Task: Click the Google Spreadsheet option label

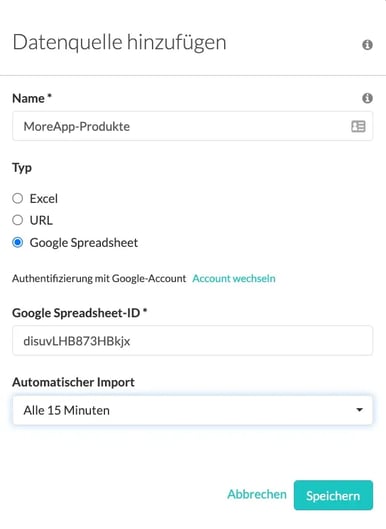Action: (x=84, y=243)
